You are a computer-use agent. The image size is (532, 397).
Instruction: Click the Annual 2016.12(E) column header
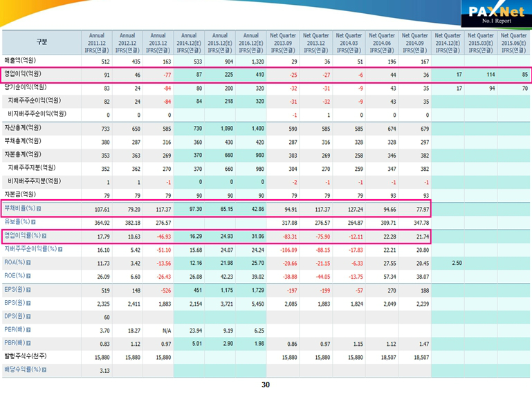250,42
